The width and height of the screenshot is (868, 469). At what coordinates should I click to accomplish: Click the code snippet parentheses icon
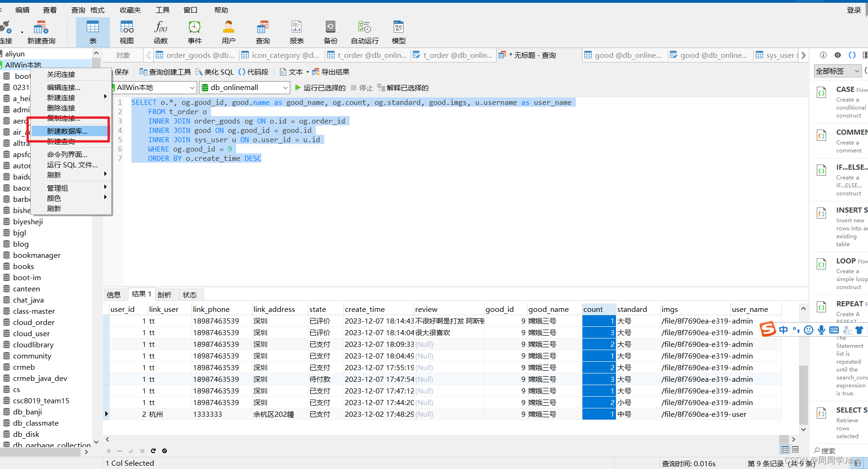tap(852, 55)
